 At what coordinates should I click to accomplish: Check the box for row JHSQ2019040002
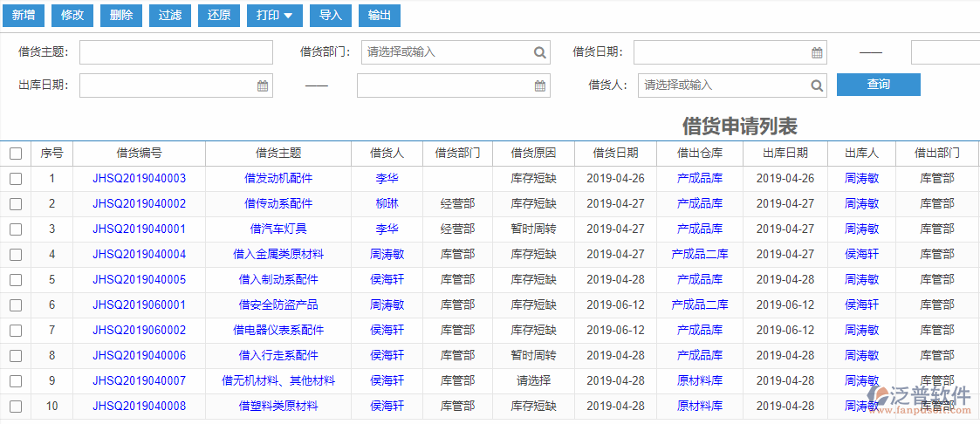pos(16,203)
